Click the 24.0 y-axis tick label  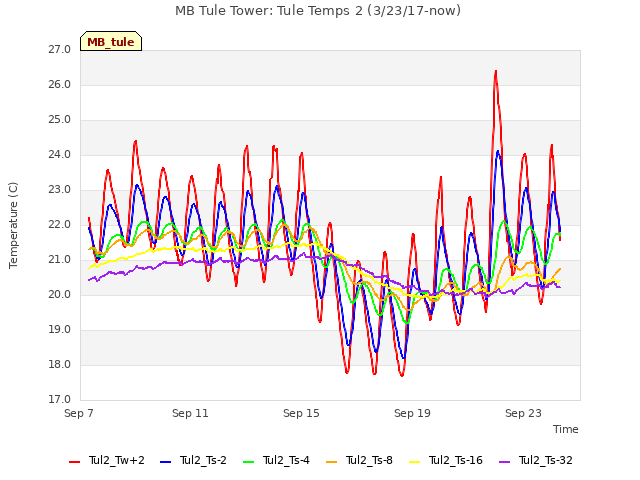point(60,154)
